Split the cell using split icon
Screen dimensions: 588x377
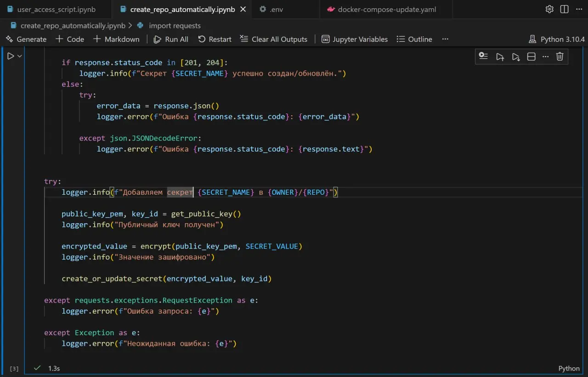coord(531,56)
